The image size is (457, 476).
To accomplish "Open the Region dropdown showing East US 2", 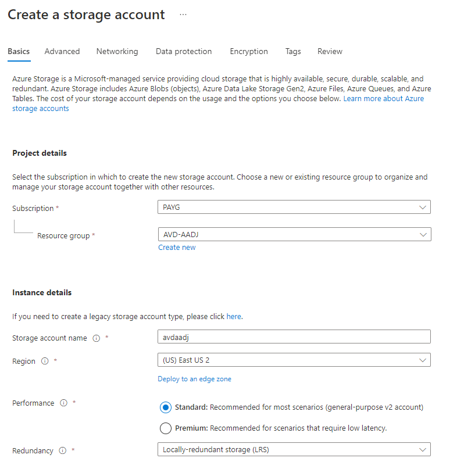I will (294, 360).
